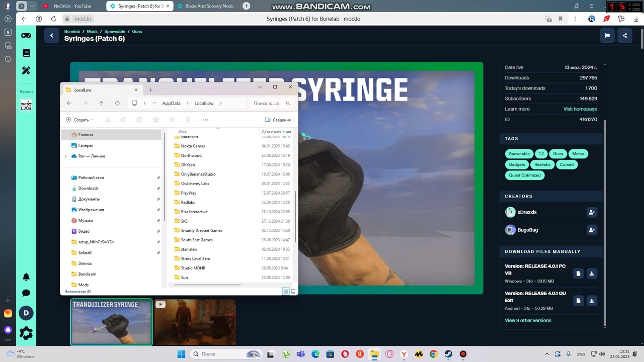Click the browser back arrow
644x362 pixels.
click(x=24, y=19)
